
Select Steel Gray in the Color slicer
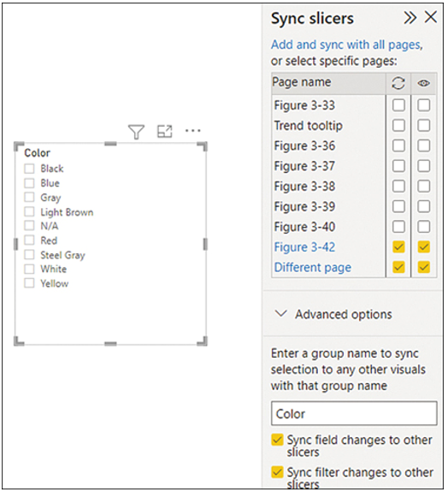click(29, 254)
